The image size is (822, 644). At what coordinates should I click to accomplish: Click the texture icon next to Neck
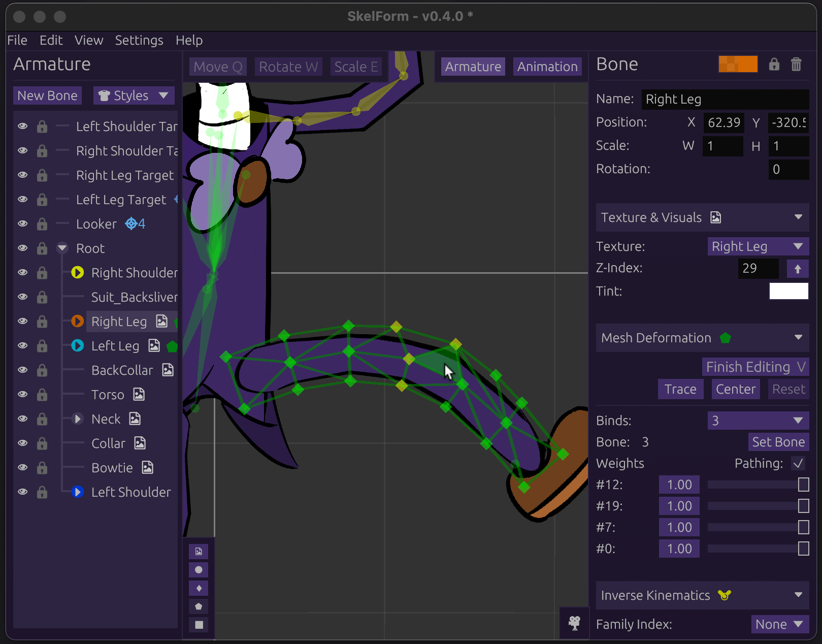pyautogui.click(x=135, y=418)
